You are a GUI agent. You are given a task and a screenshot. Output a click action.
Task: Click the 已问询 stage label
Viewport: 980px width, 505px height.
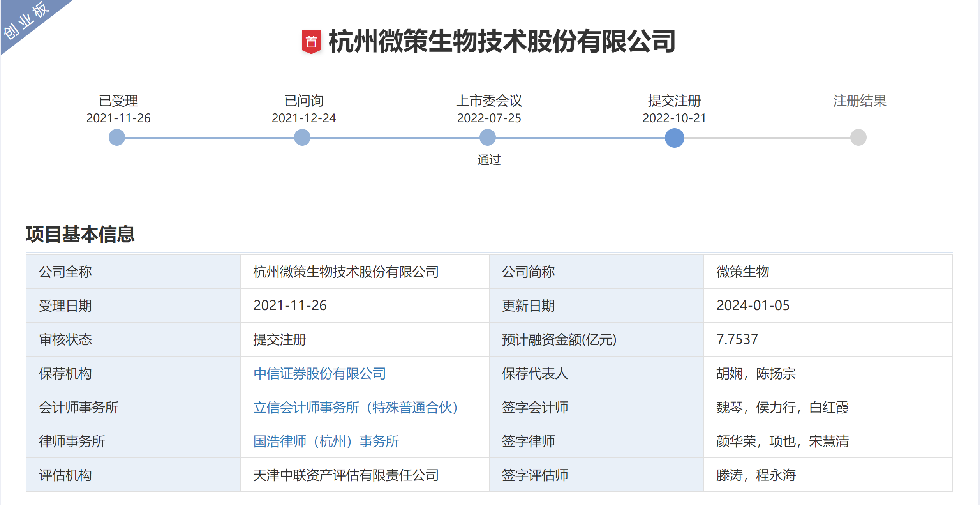tap(304, 101)
